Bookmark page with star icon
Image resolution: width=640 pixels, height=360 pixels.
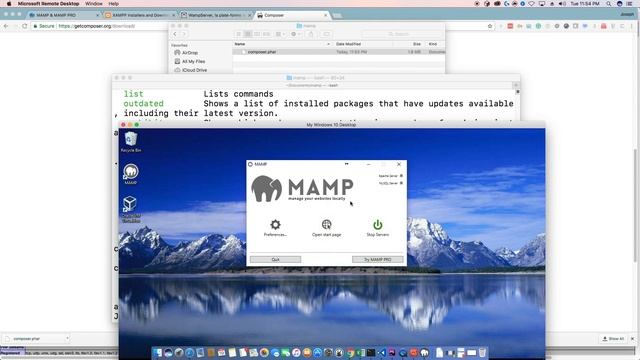click(x=490, y=26)
